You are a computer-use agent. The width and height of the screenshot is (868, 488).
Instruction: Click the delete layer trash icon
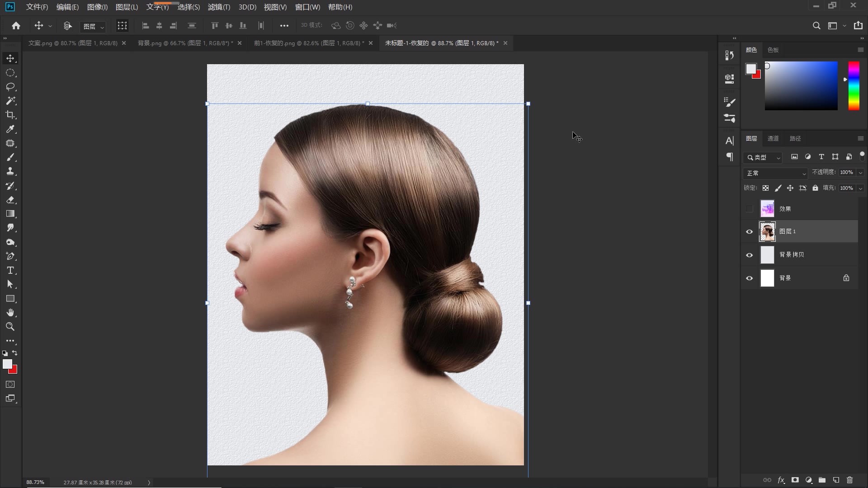tap(849, 480)
